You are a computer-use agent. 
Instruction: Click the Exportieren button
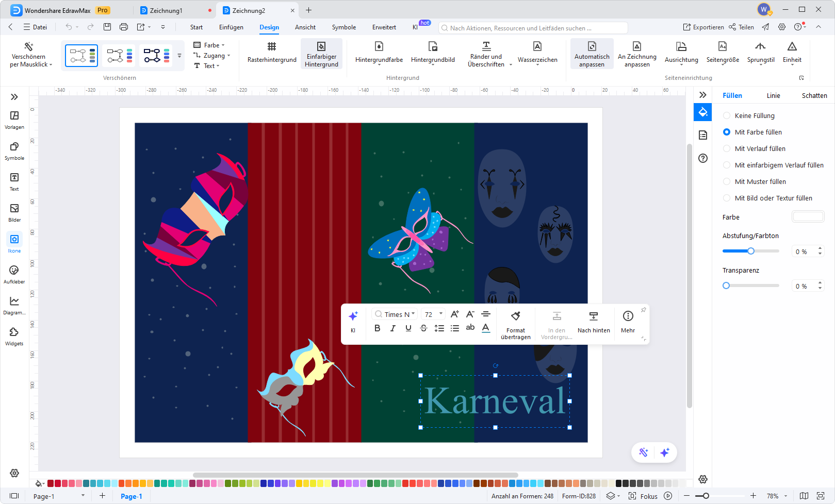coord(703,27)
